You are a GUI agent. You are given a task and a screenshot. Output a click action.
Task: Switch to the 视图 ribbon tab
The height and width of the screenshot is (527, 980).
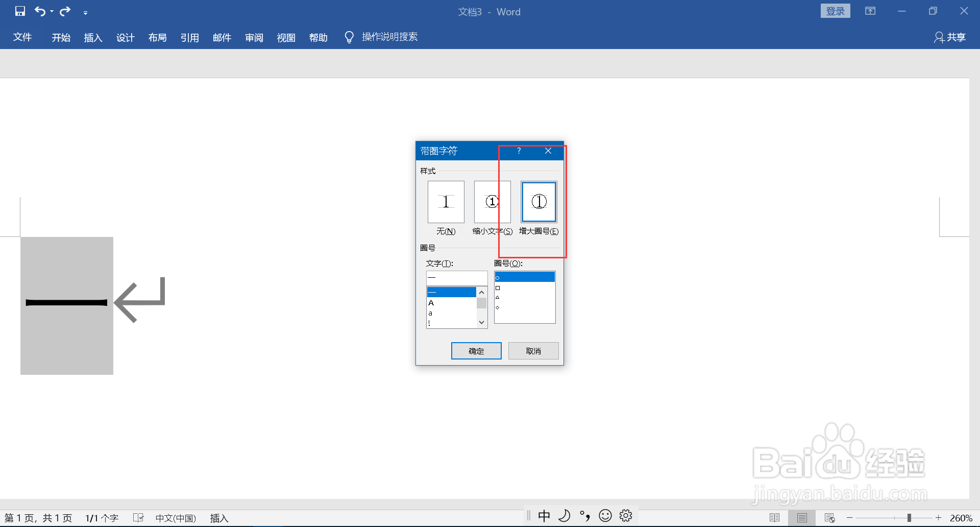pos(286,37)
